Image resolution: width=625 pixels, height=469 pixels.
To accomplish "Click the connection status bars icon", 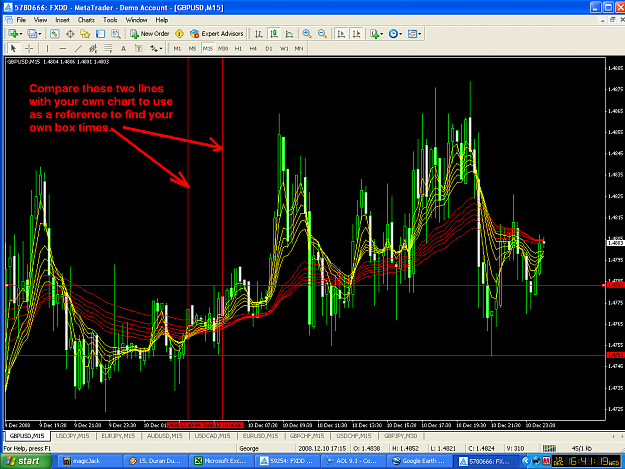I will (549, 448).
